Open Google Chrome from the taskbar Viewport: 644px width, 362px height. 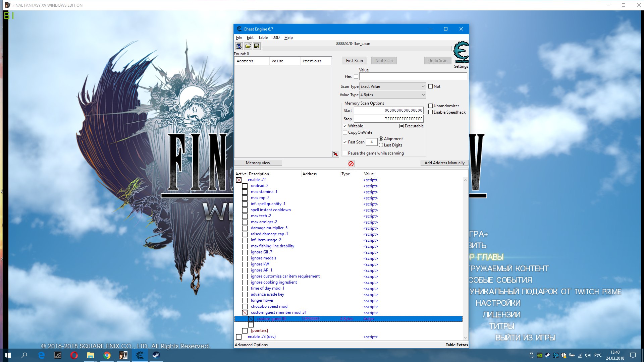pos(107,355)
